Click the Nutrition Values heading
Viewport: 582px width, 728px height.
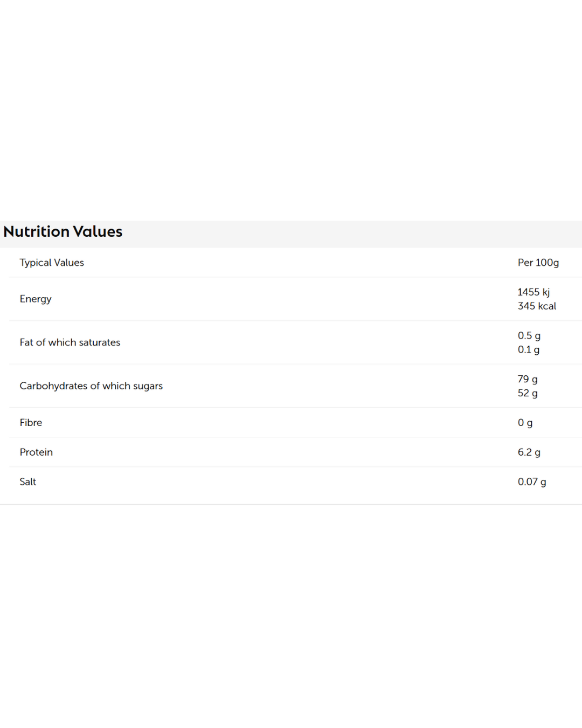point(63,232)
